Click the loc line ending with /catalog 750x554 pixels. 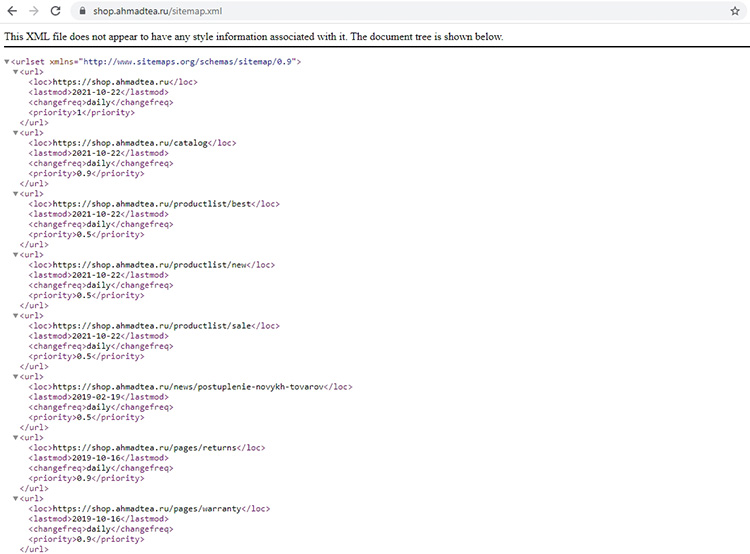[x=132, y=143]
